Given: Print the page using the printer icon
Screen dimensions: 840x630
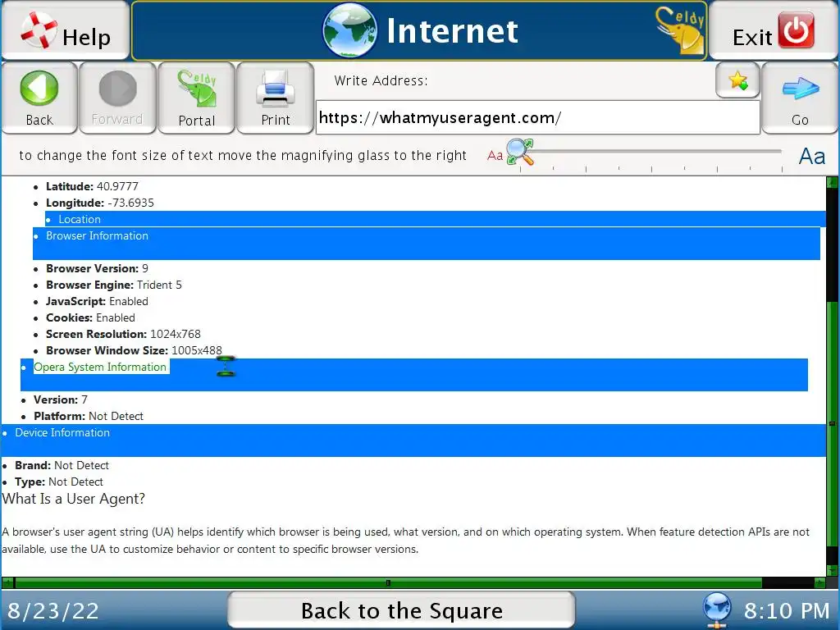Looking at the screenshot, I should (276, 98).
